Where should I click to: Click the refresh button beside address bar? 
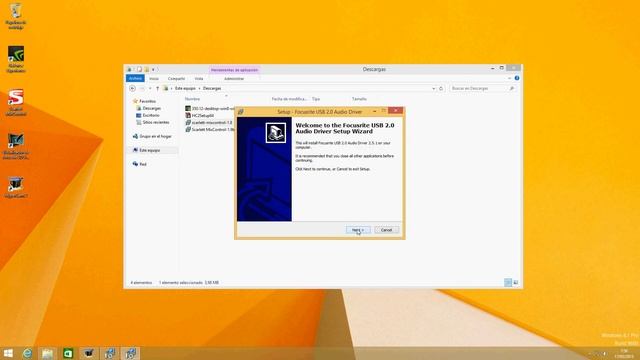pyautogui.click(x=441, y=88)
